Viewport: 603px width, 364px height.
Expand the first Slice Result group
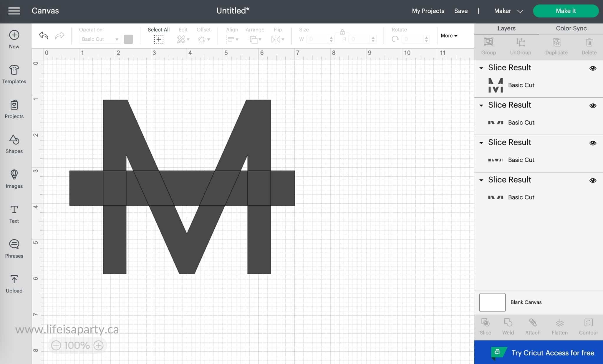click(481, 68)
